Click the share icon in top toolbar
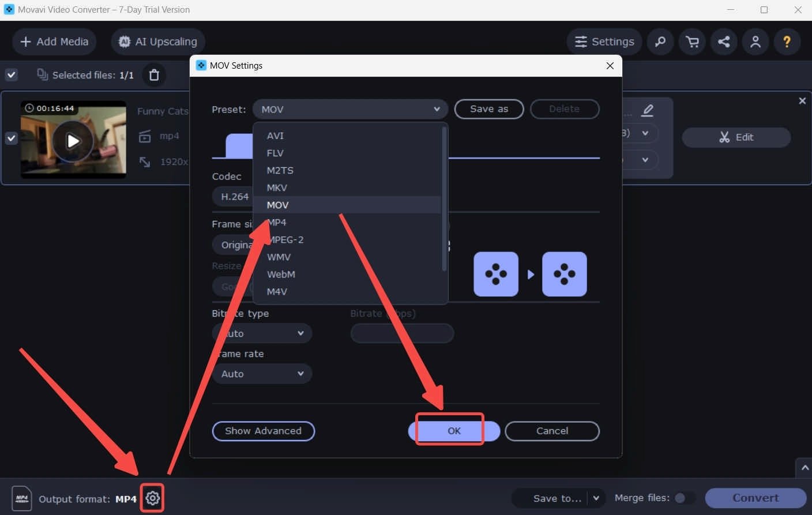 [x=724, y=42]
